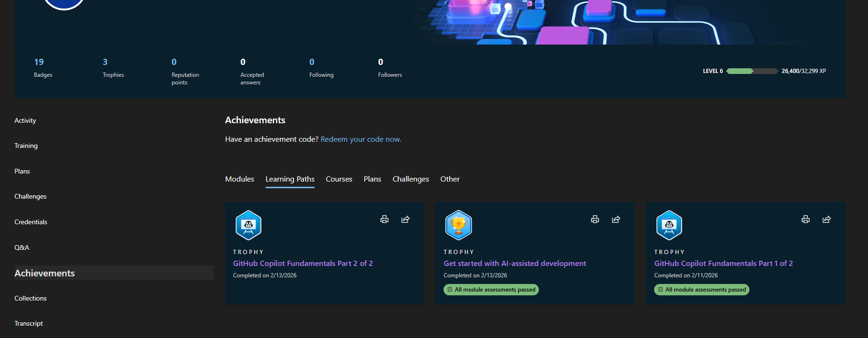Share the GitHub Copilot Fundamentals Part 2 trophy
The image size is (868, 338).
point(406,219)
